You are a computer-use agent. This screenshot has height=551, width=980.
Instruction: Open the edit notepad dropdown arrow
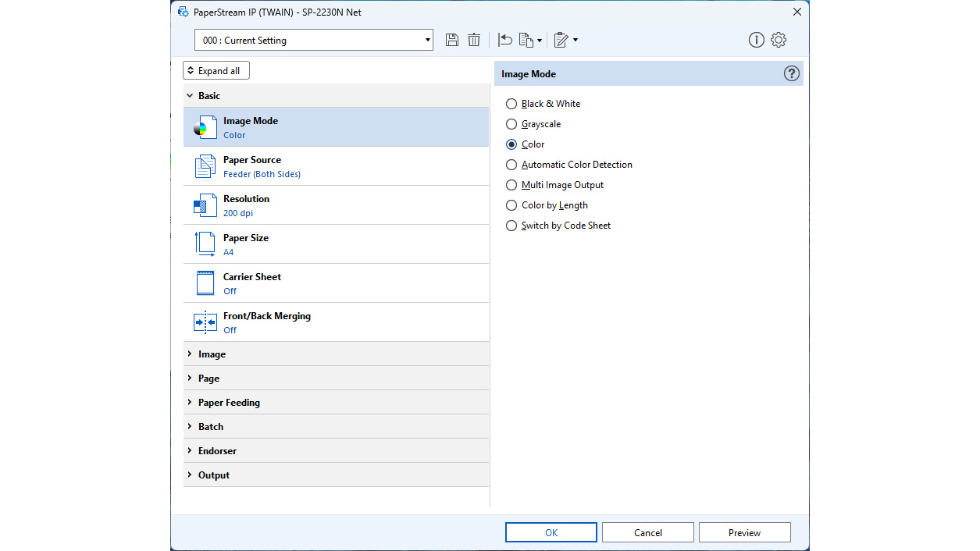pyautogui.click(x=576, y=41)
